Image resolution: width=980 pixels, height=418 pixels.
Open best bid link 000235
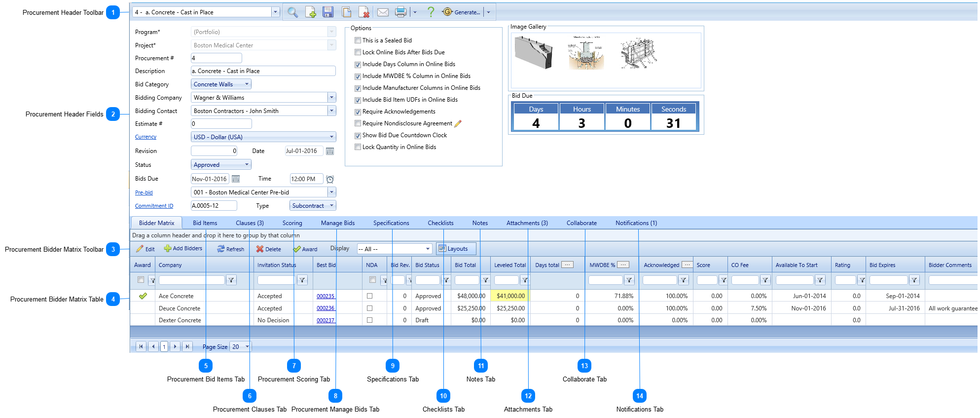tap(326, 296)
